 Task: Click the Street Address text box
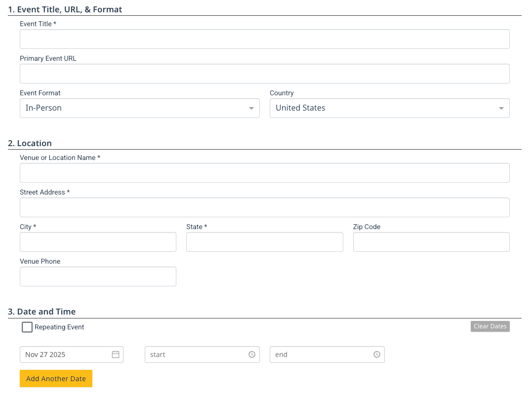coord(264,207)
